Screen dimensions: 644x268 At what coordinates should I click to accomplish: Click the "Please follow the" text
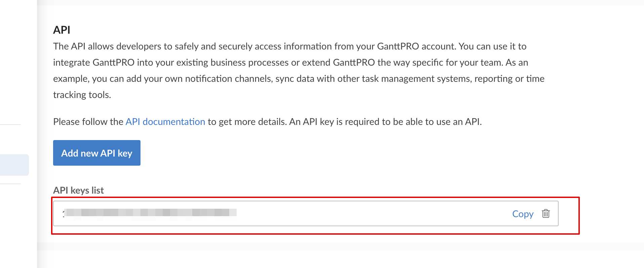[88, 122]
